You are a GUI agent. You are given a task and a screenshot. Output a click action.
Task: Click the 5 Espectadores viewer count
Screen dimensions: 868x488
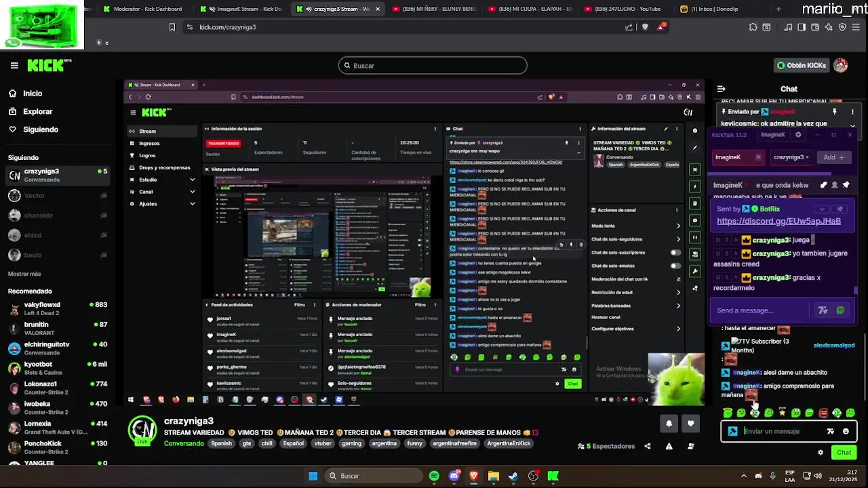[x=606, y=446]
